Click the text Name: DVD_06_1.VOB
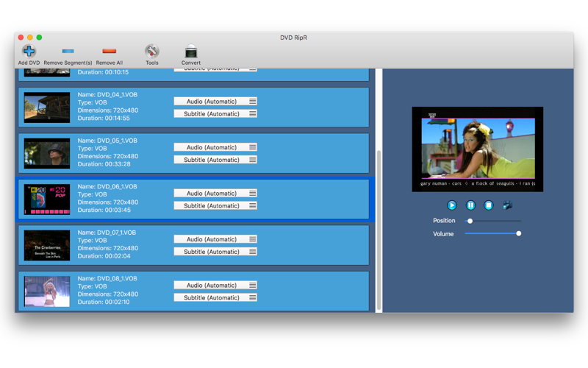This screenshot has width=588, height=368. pyautogui.click(x=107, y=187)
